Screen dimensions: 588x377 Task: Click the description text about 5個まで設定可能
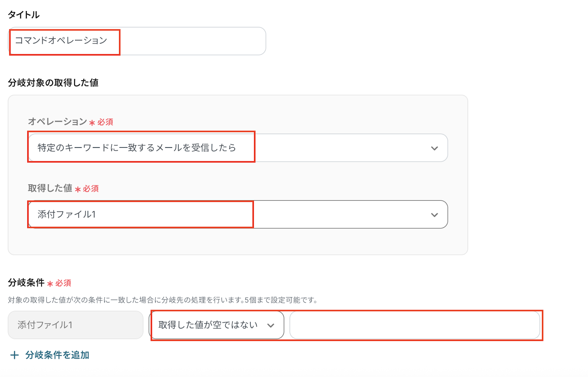[162, 300]
